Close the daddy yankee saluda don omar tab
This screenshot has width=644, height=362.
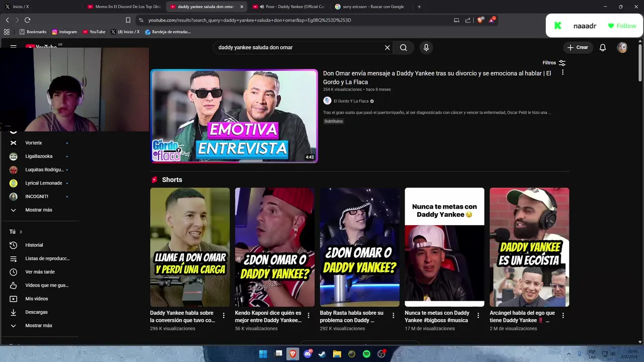point(242,7)
